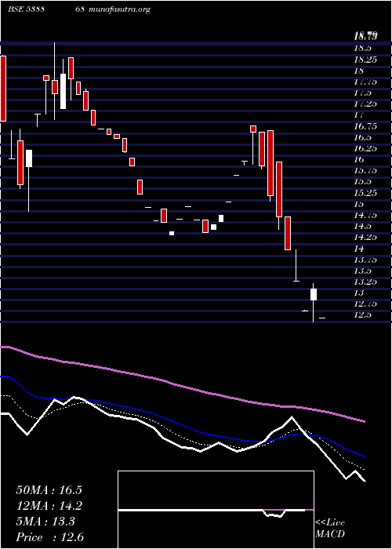This screenshot has height=549, width=392.
Task: Select the 17.75 price axis label
Action: (365, 82)
